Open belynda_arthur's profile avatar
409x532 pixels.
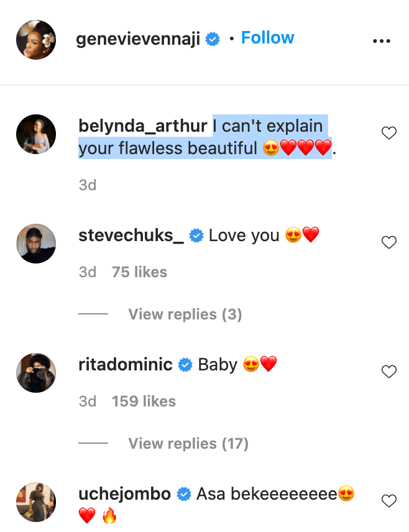coord(36,134)
